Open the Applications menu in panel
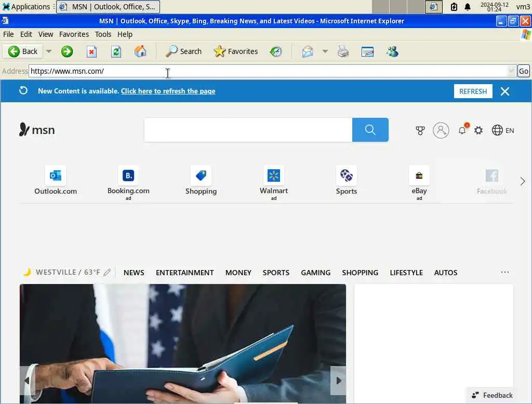The width and height of the screenshot is (532, 404). [26, 7]
